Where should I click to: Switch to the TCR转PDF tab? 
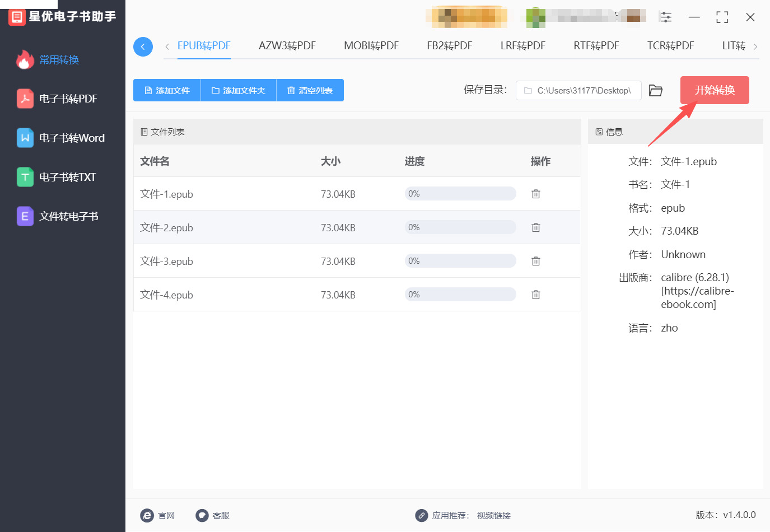click(671, 46)
